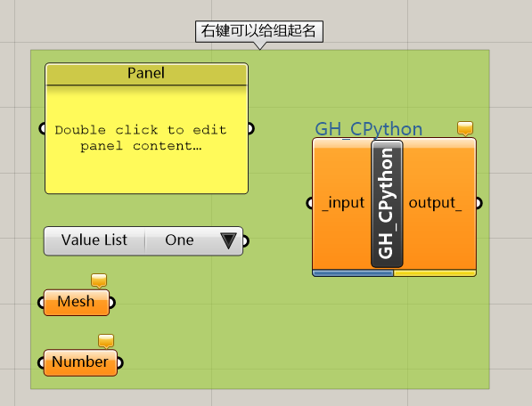This screenshot has height=406, width=532.
Task: Click the yellow bar under GH_CPython
Action: pyautogui.click(x=435, y=273)
